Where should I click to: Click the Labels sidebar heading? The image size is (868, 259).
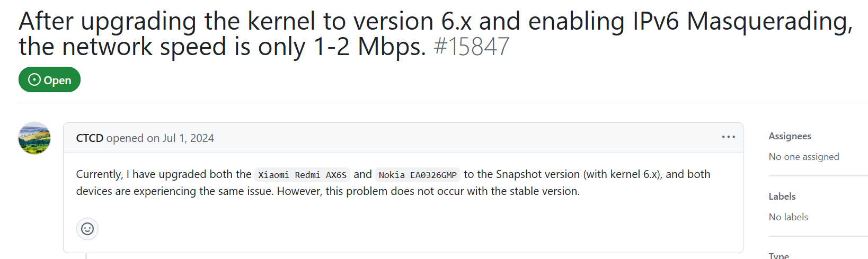point(782,197)
